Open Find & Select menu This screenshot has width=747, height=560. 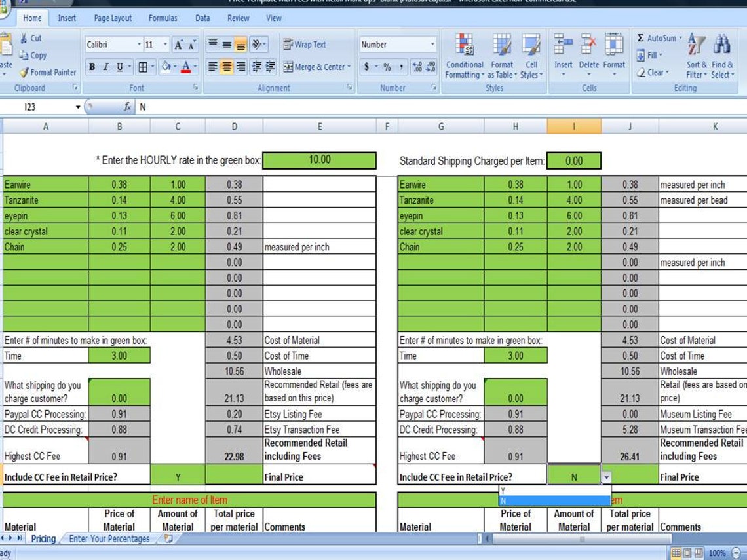722,56
